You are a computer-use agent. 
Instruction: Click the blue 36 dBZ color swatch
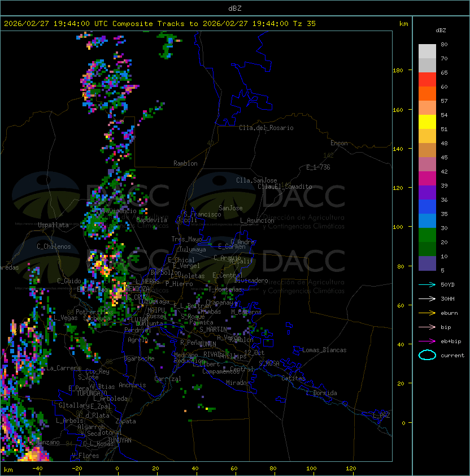coord(427,206)
